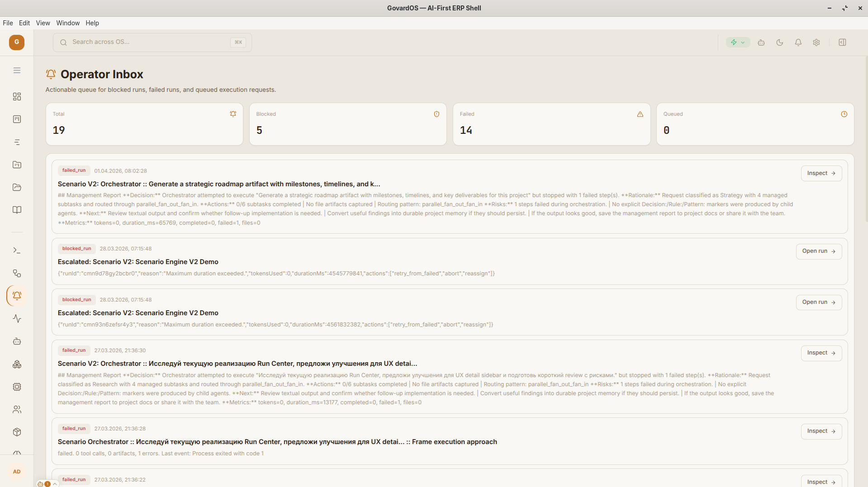This screenshot has width=868, height=487.
Task: Open settings gear in top bar
Action: pyautogui.click(x=816, y=43)
